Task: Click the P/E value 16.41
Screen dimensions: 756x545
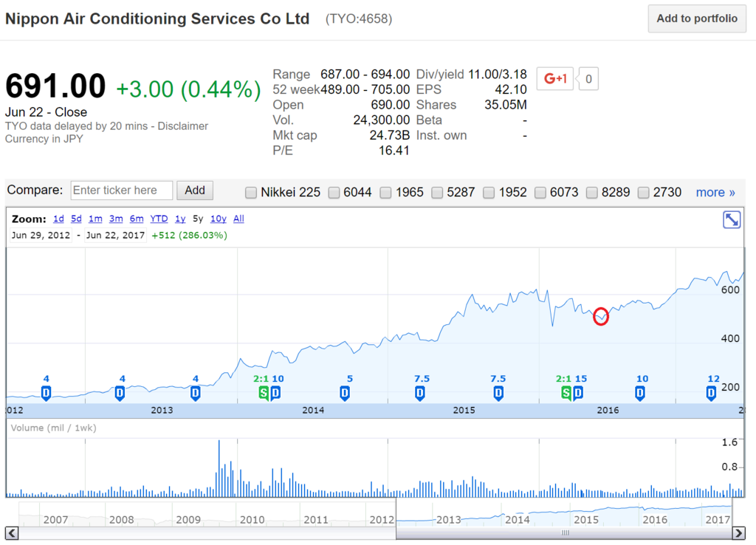Action: 394,151
